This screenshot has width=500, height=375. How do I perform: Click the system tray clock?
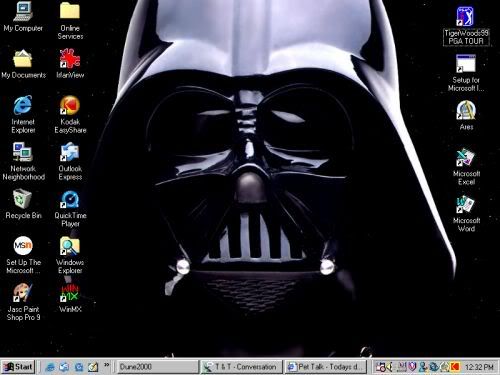point(479,367)
